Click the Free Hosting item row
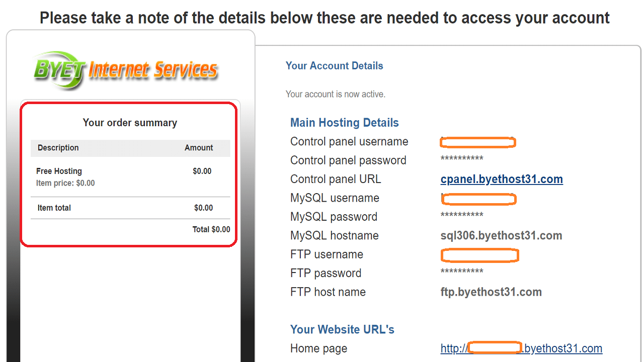Image resolution: width=644 pixels, height=362 pixels. [59, 171]
